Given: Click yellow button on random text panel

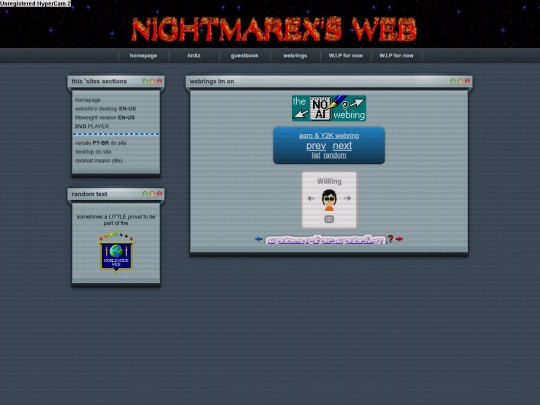Looking at the screenshot, I should tap(152, 194).
